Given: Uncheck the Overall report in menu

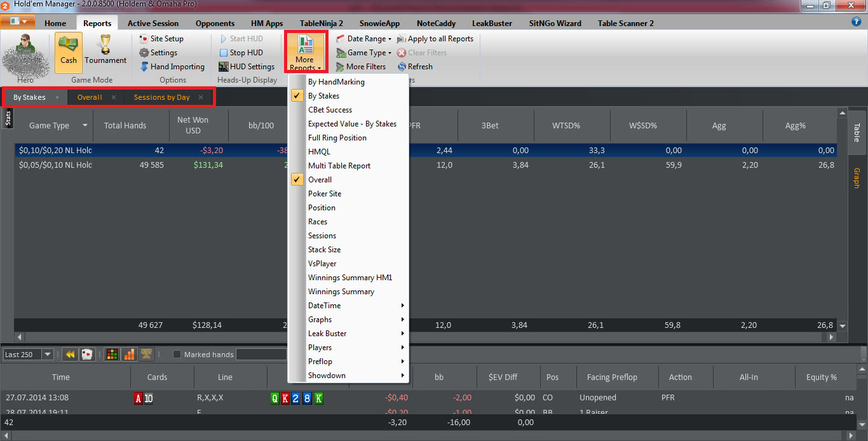Looking at the screenshot, I should tap(320, 180).
